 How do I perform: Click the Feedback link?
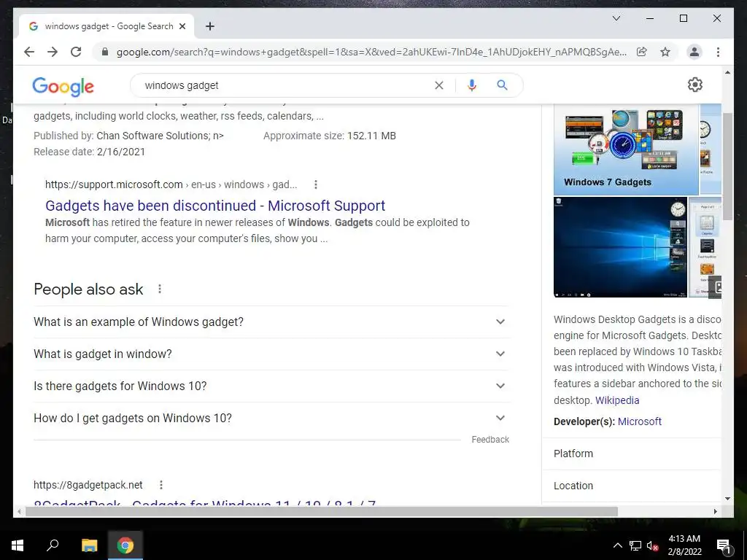tap(490, 440)
